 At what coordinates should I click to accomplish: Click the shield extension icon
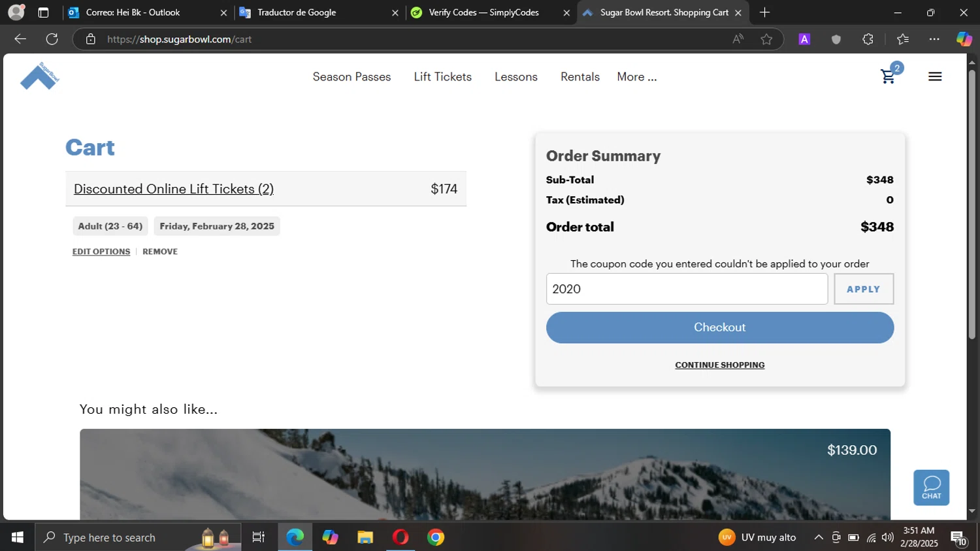click(836, 39)
